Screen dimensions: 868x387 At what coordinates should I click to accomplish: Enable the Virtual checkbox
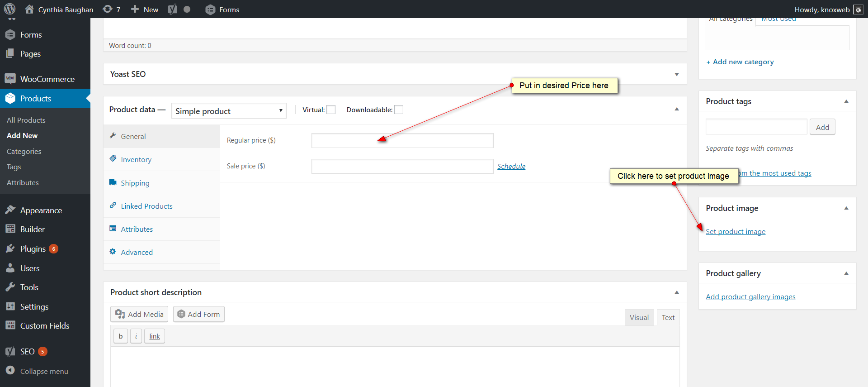point(331,110)
